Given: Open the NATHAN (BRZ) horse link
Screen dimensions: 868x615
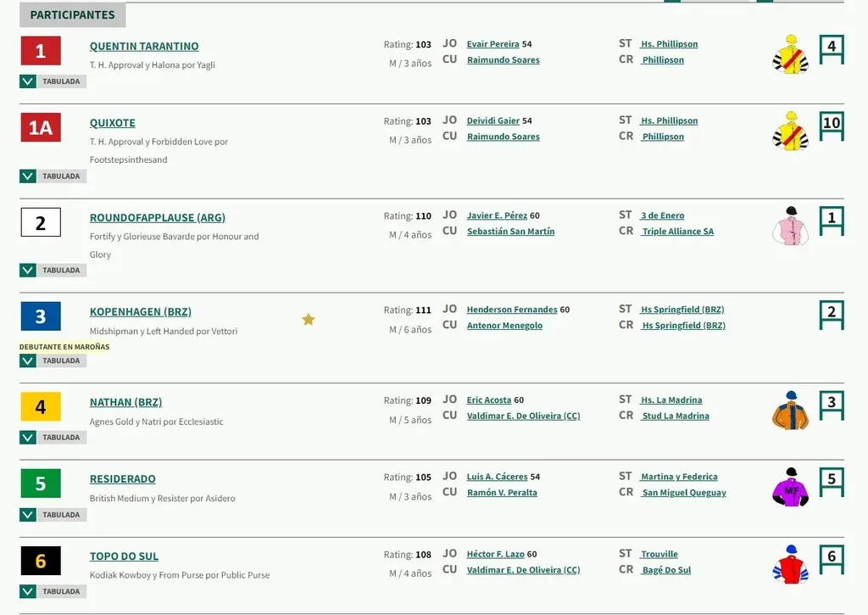Looking at the screenshot, I should tap(125, 402).
